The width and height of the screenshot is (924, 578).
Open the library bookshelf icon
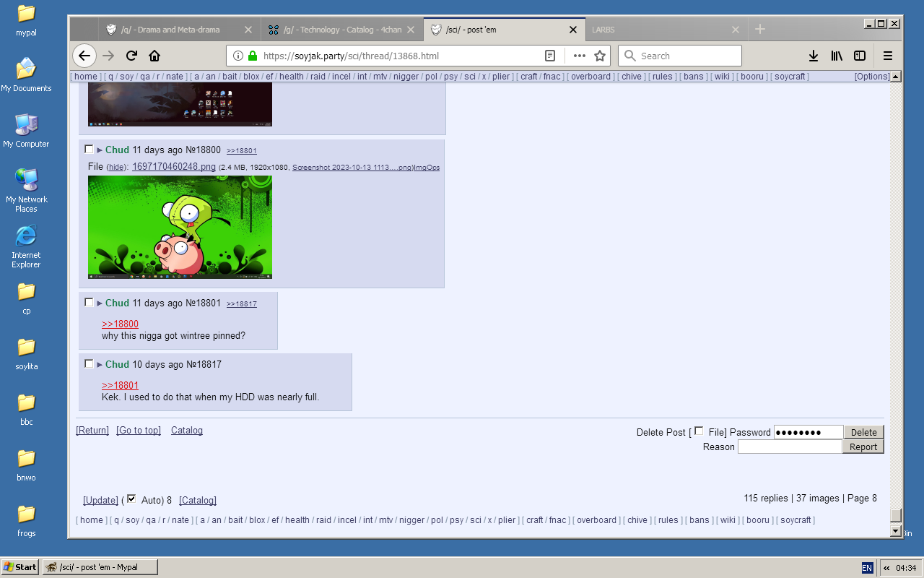pyautogui.click(x=837, y=56)
